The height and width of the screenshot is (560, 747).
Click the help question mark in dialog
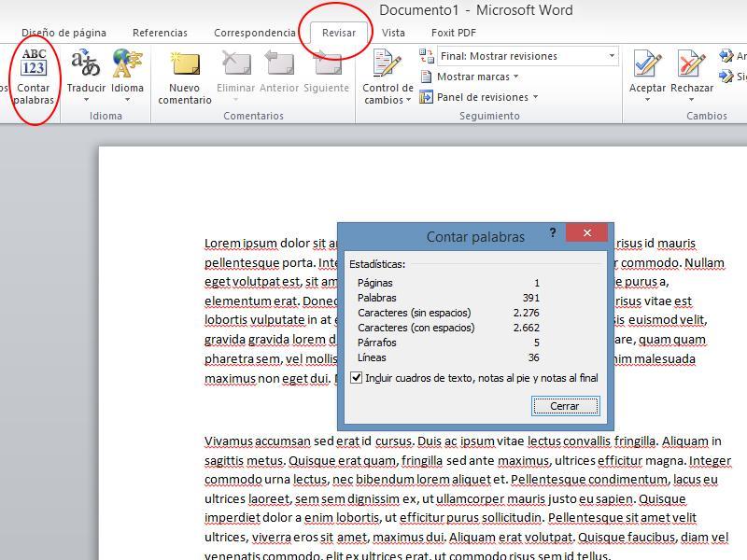tap(552, 234)
